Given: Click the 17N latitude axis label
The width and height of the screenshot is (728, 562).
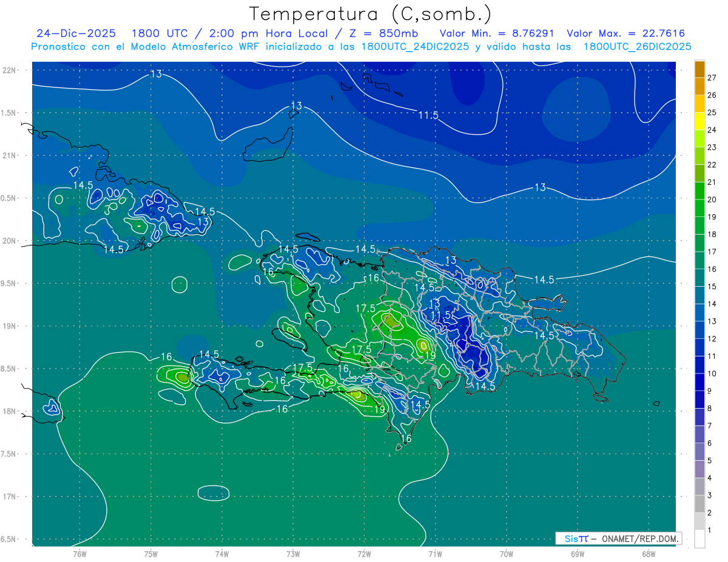Looking at the screenshot, I should coord(10,497).
